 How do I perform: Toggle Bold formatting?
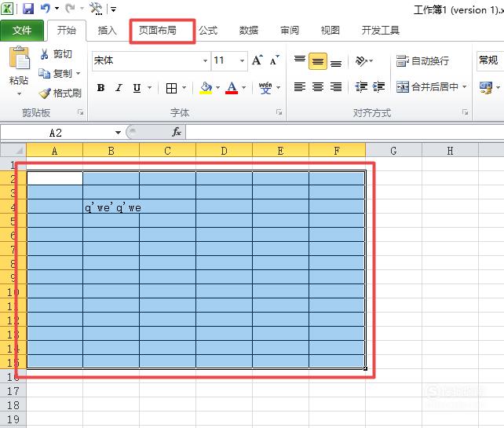pyautogui.click(x=100, y=87)
